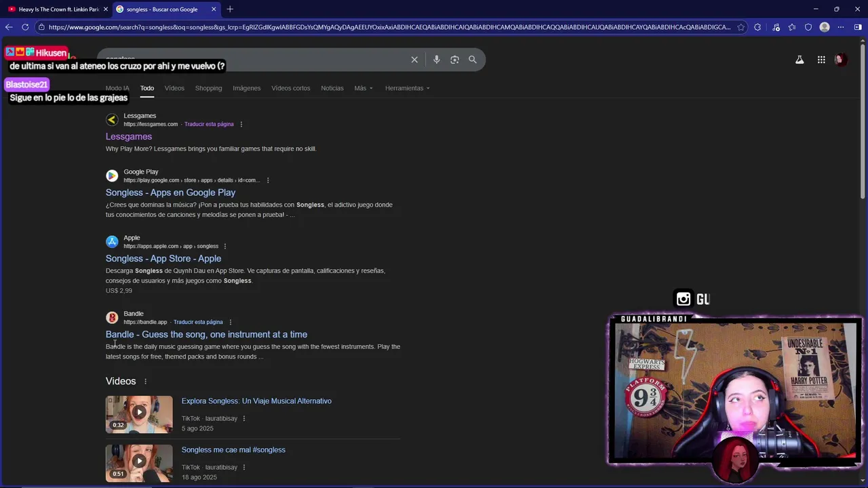Open options for the Bandle result
868x488 pixels.
(231, 322)
